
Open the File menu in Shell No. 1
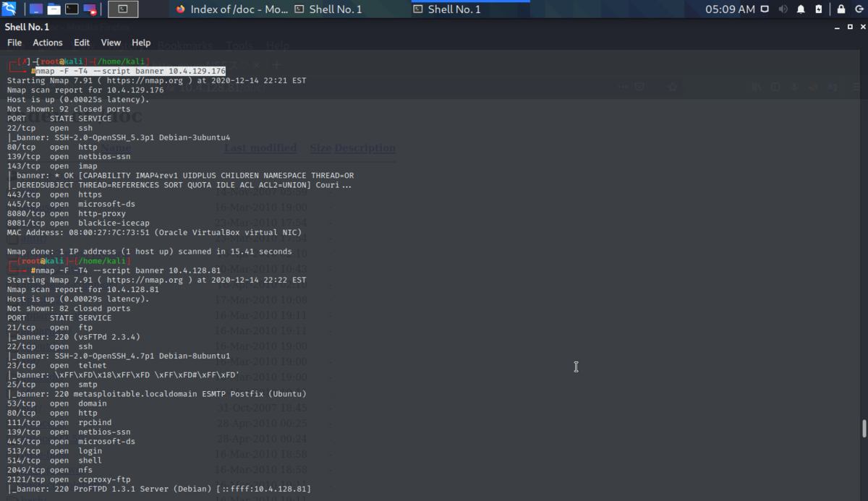pyautogui.click(x=14, y=43)
